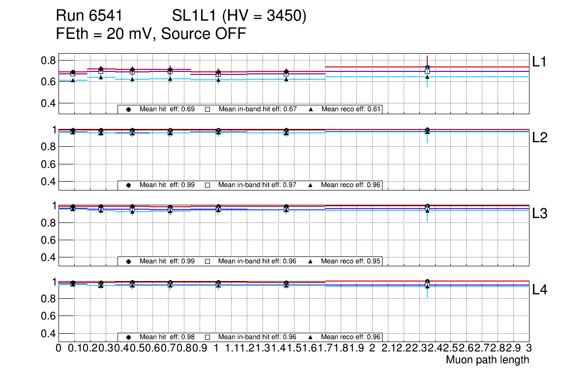
Task: Click the filled circle marker in L1 legend
Action: click(128, 109)
